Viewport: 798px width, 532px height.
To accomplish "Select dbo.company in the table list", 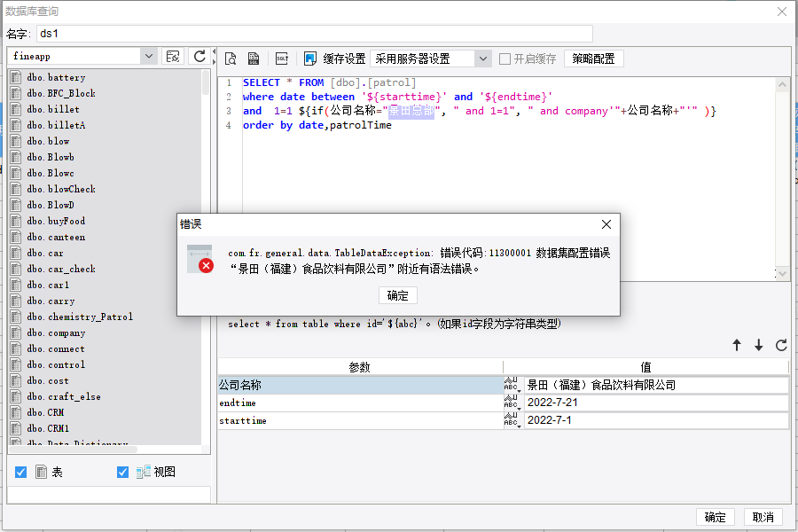I will coord(56,333).
